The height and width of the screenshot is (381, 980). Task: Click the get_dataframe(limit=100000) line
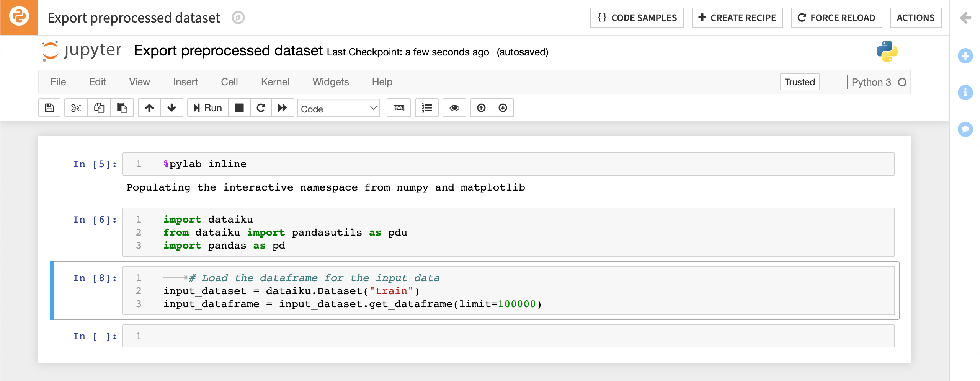[353, 304]
